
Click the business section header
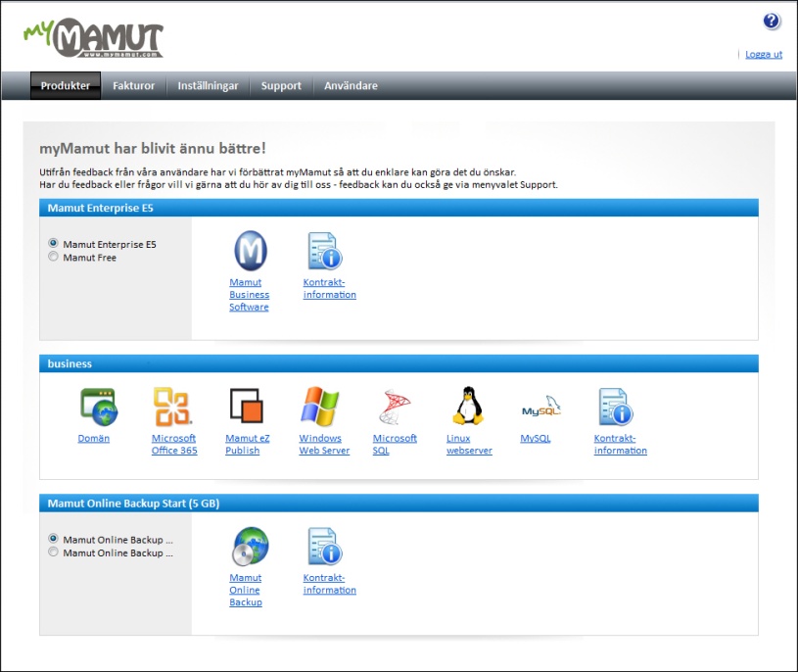(399, 363)
